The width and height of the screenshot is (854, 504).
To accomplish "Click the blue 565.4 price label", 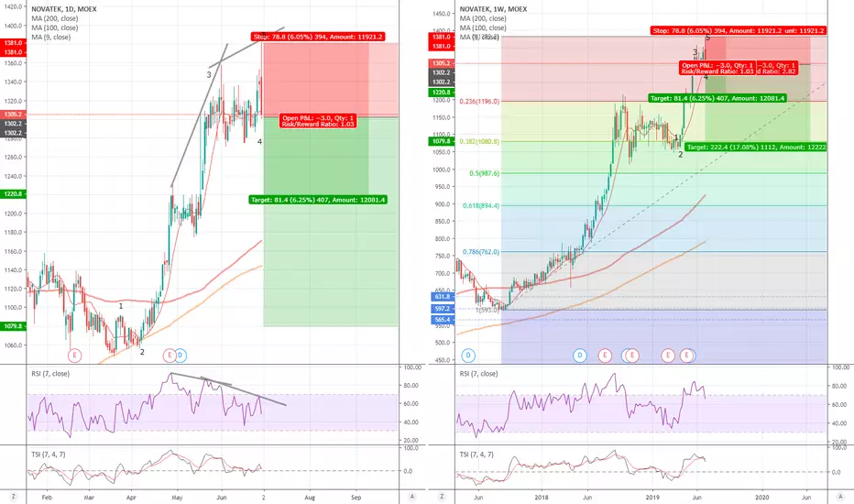I will coord(443,320).
